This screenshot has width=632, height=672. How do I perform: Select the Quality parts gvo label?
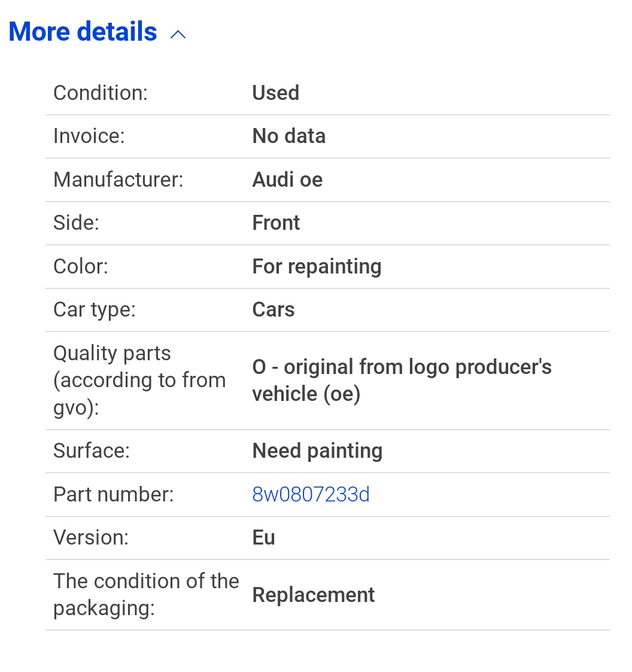[x=139, y=380]
